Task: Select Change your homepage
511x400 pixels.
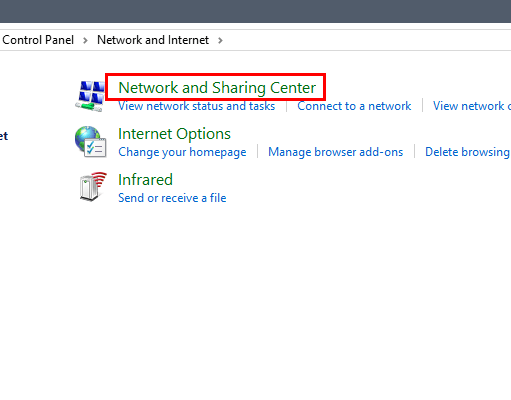Action: [182, 152]
